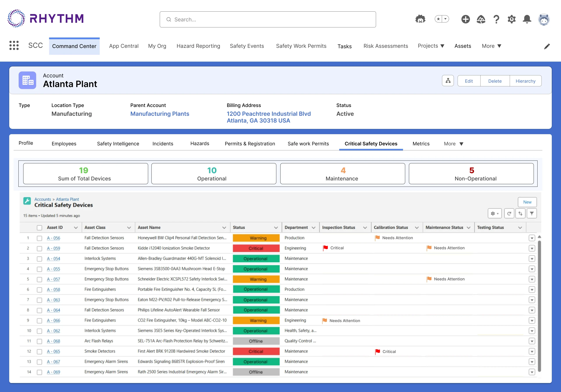Open row actions dropdown for A - 059
This screenshot has width=561, height=392.
532,248
